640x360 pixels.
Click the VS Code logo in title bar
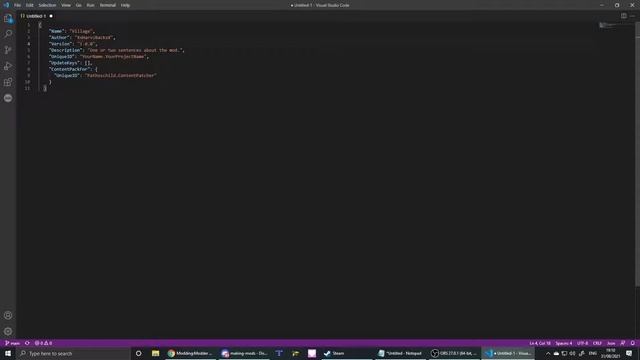click(6, 5)
